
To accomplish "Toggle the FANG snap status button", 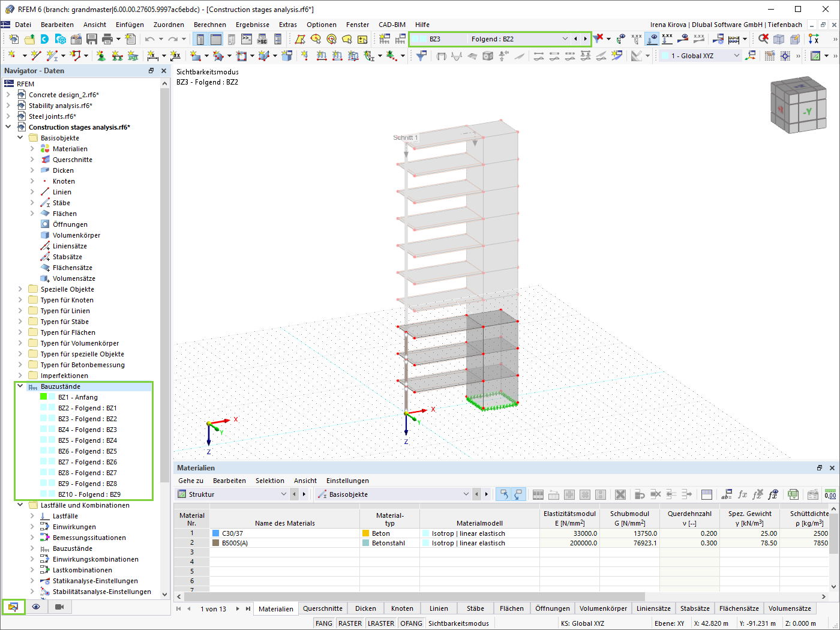I will pyautogui.click(x=324, y=623).
